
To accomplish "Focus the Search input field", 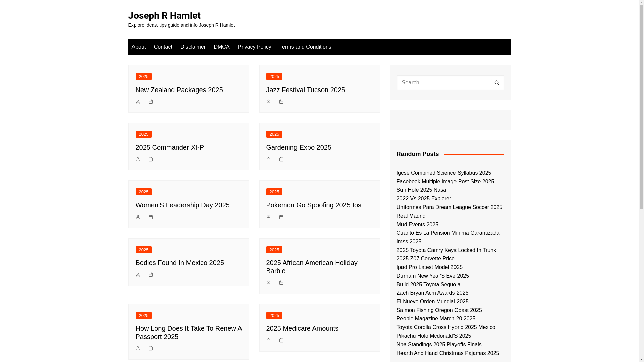I will [x=444, y=83].
